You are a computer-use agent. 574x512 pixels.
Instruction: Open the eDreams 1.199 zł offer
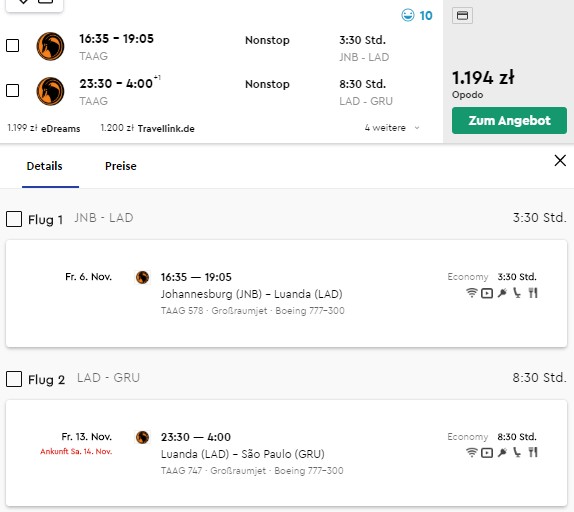point(44,128)
